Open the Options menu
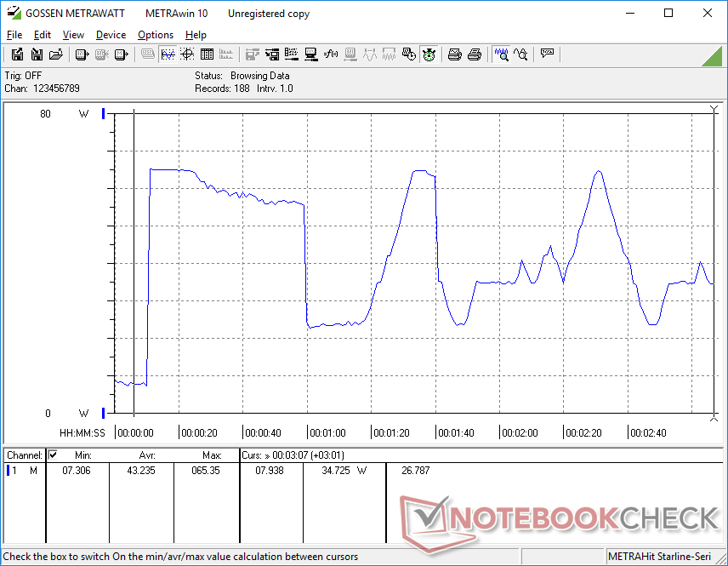This screenshot has width=728, height=566. pyautogui.click(x=156, y=35)
